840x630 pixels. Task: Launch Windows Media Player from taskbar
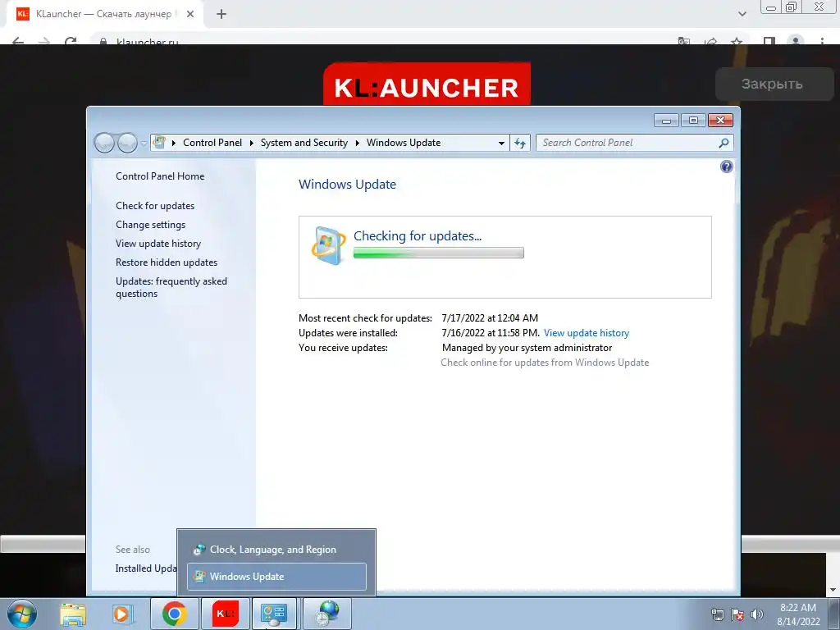coord(121,614)
